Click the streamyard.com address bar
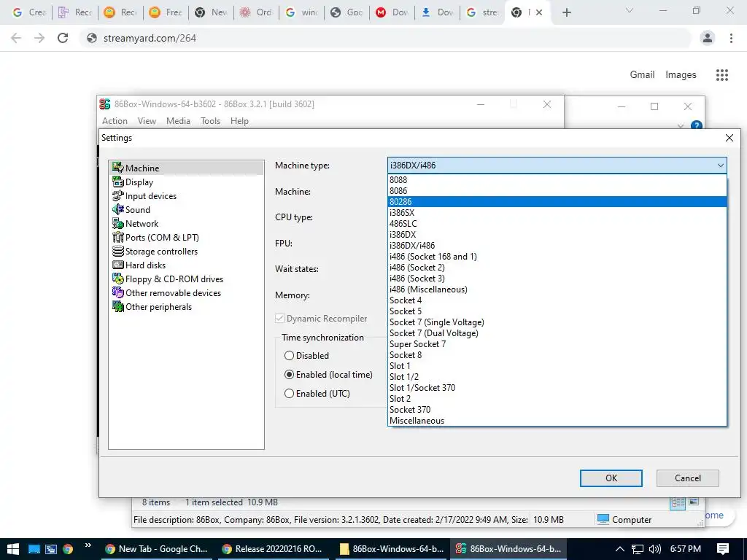Screen dimensions: 747x560 [386, 38]
